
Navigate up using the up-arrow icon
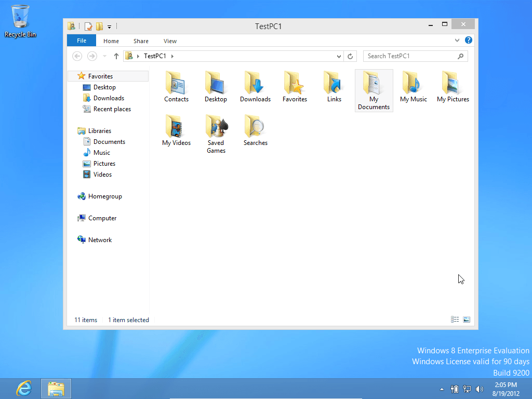[x=115, y=56]
